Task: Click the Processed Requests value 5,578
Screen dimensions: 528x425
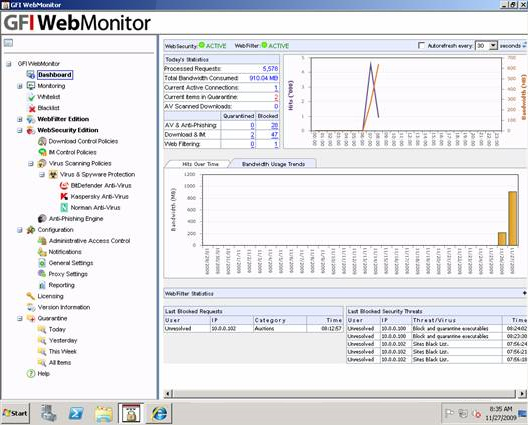Action: (270, 69)
